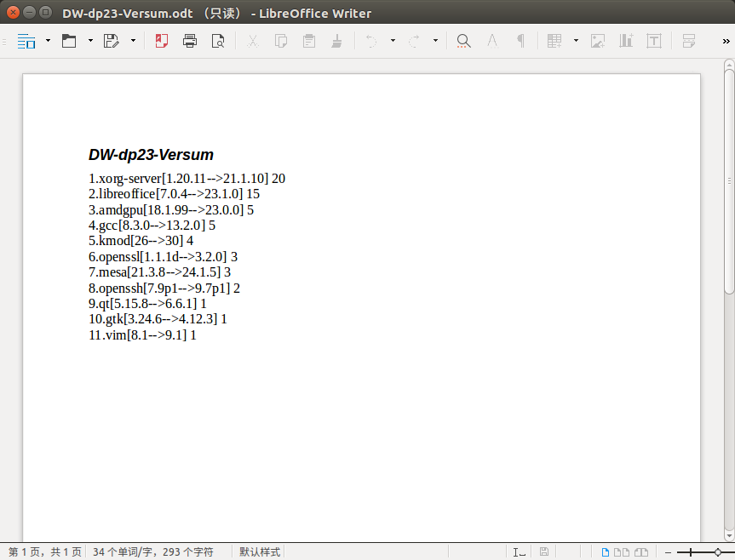Viewport: 735px width, 560px height.
Task: Expand the Save options dropdown arrow
Action: pyautogui.click(x=133, y=41)
